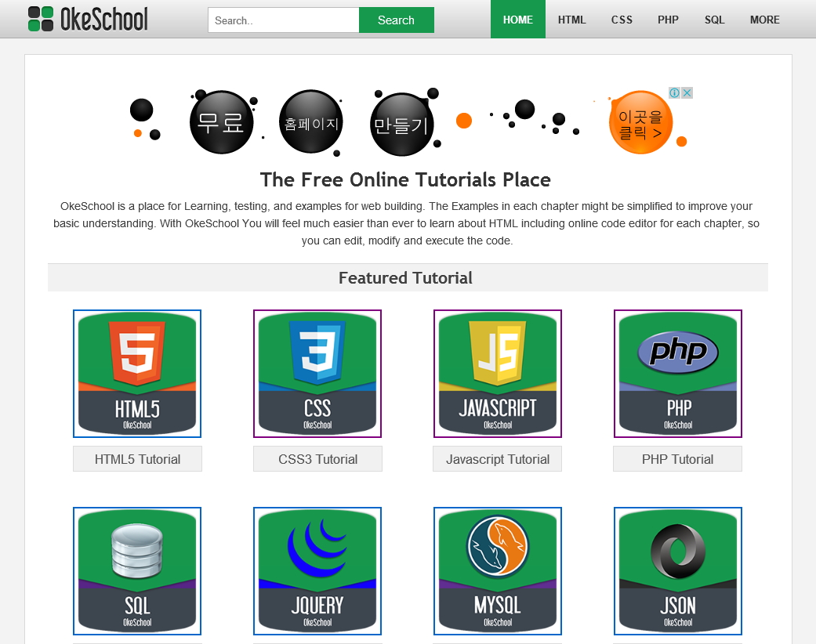Click the CSS3 Tutorial link

[317, 459]
